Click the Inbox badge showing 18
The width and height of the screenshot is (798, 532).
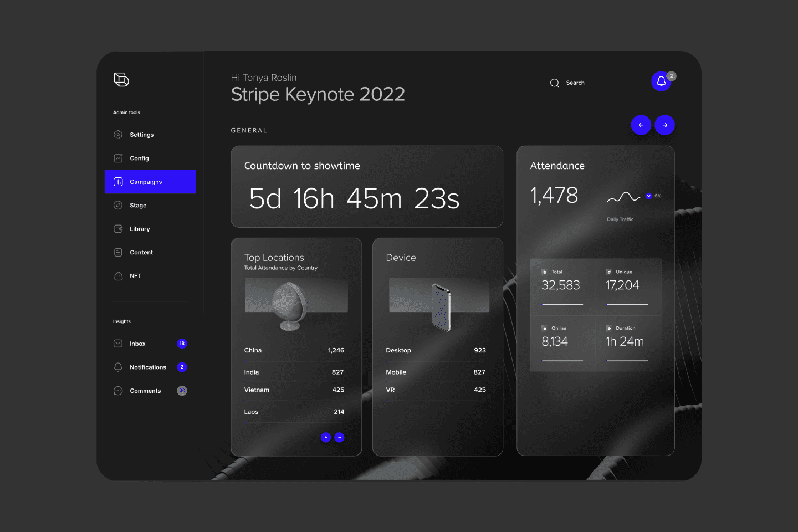[x=182, y=344]
